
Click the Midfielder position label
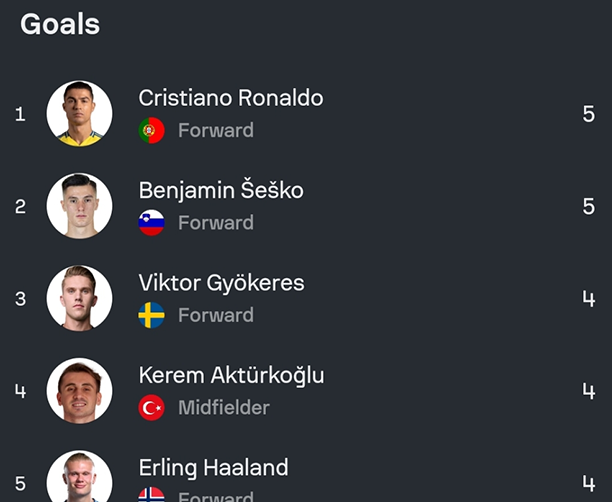tap(223, 407)
